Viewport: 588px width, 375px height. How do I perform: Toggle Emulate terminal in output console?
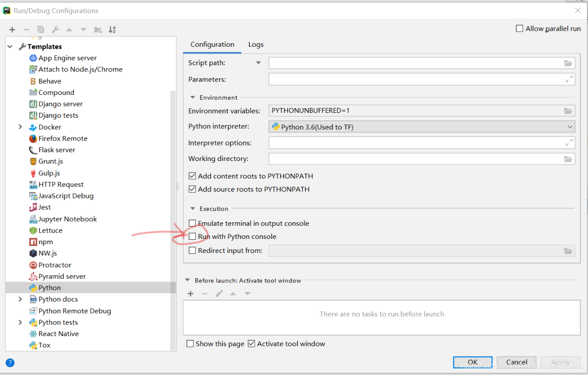192,223
